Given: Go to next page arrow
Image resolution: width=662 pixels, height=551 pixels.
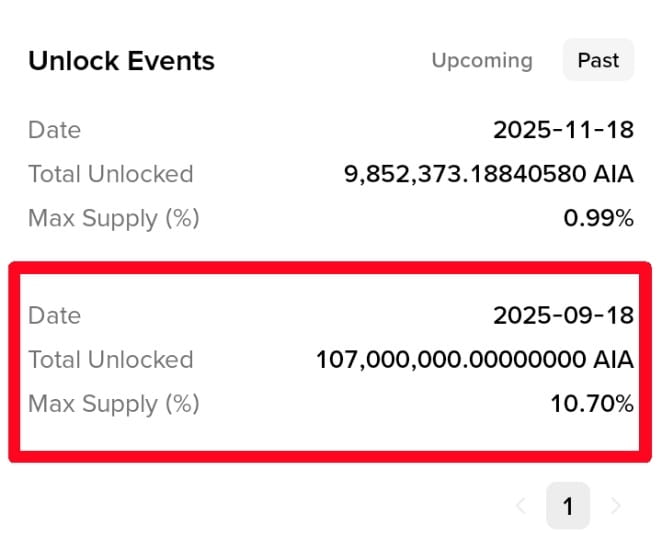Looking at the screenshot, I should 616,505.
